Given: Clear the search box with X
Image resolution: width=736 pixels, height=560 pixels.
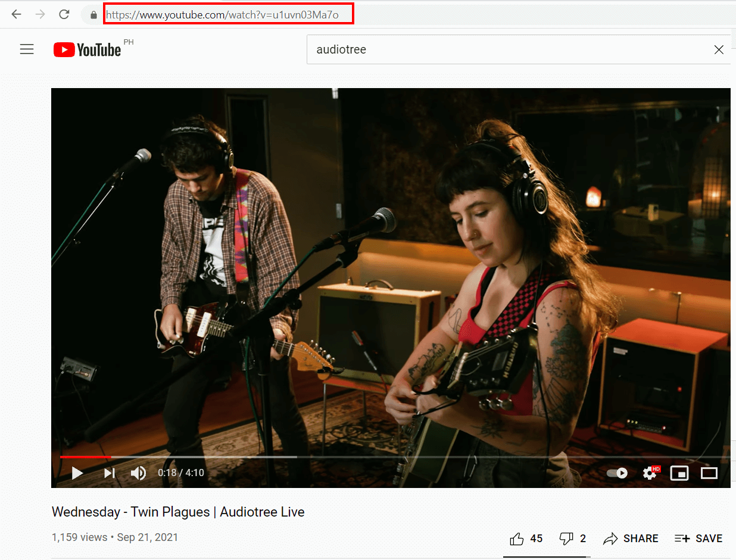Looking at the screenshot, I should coord(719,50).
